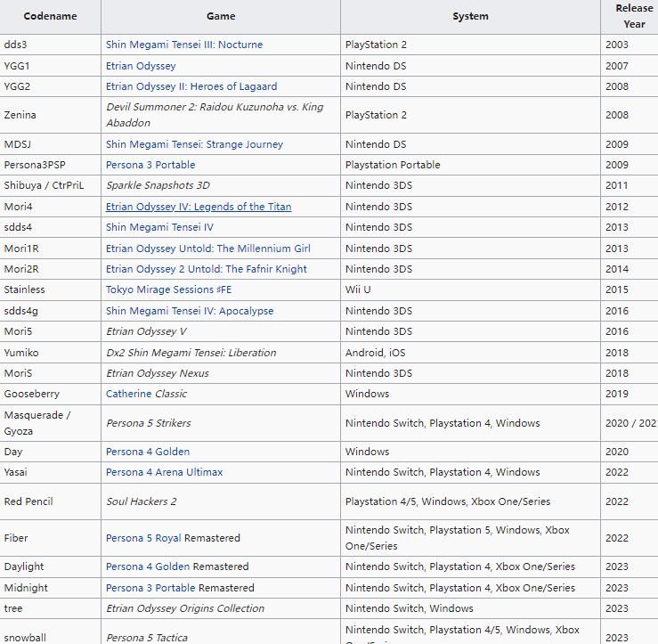Screen dimensions: 658x644
Task: Select the Shibuya / CtrPriL codename cell
Action: 51,185
